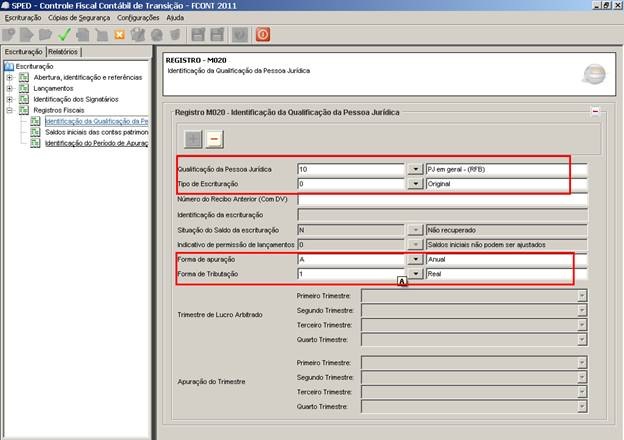
Task: Click Qualificação da Pessoa Jurídica code field
Action: (x=351, y=169)
